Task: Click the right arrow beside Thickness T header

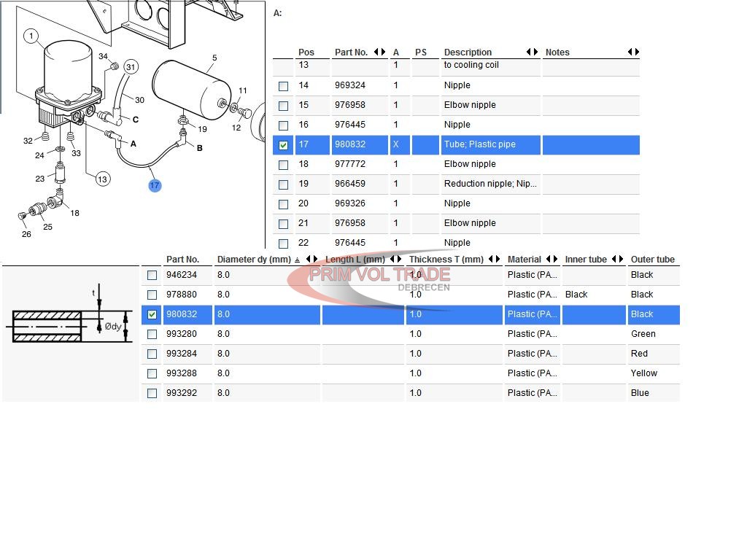Action: (498, 259)
